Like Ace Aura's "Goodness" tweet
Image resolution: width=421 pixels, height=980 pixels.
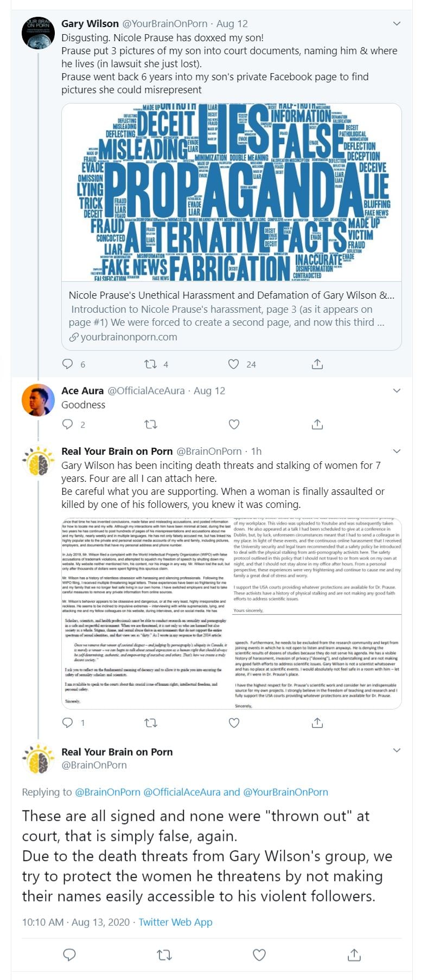(234, 424)
